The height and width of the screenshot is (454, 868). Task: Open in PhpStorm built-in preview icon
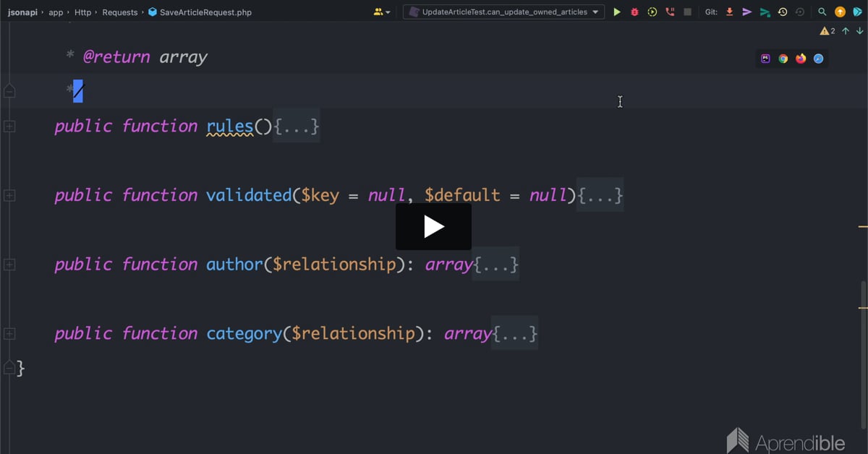click(x=765, y=59)
